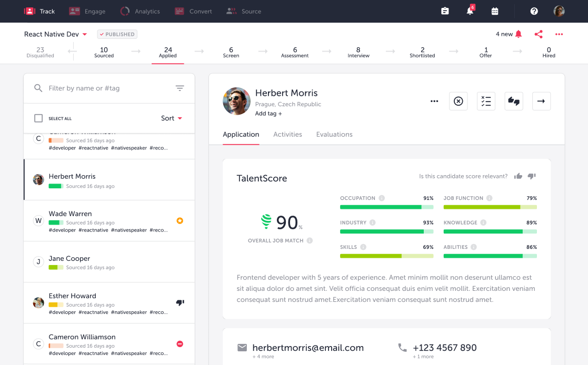Click the thumbs up/down rating button
The height and width of the screenshot is (365, 588).
(514, 101)
